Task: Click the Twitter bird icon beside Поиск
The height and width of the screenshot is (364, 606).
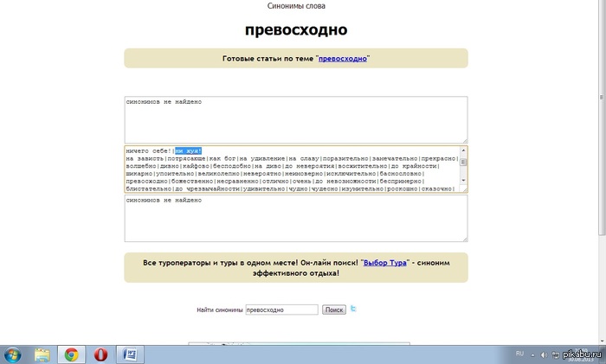Action: pos(353,309)
